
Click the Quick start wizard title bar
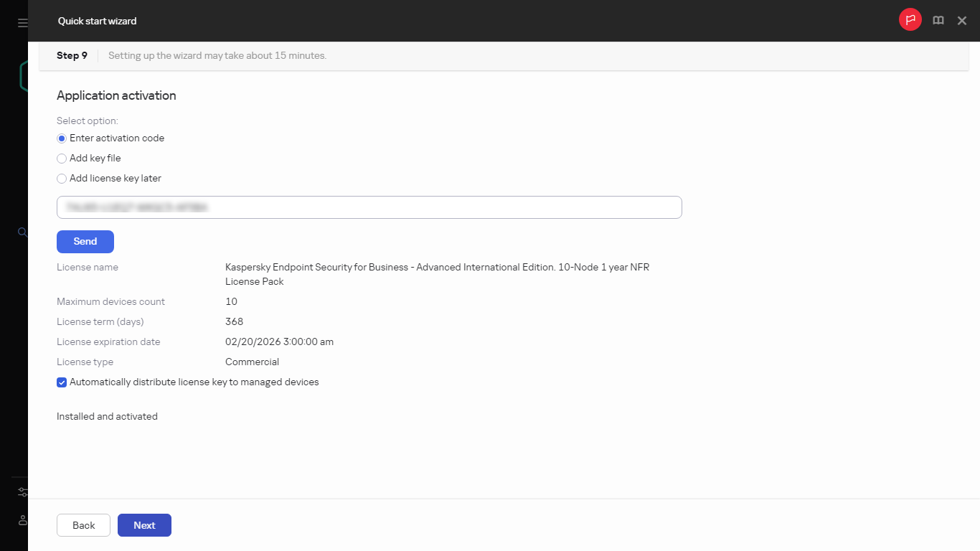click(98, 21)
